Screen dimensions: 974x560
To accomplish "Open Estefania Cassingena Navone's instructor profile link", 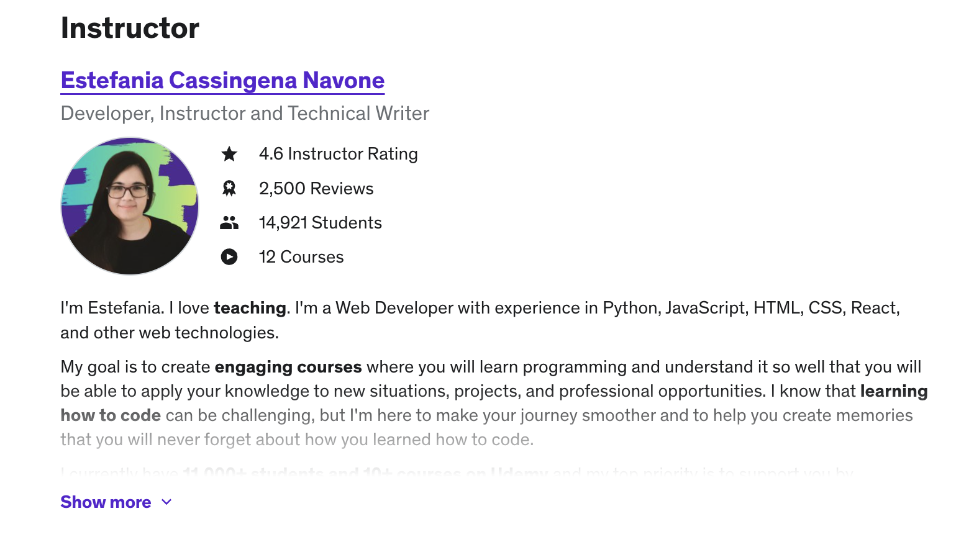I will (222, 81).
